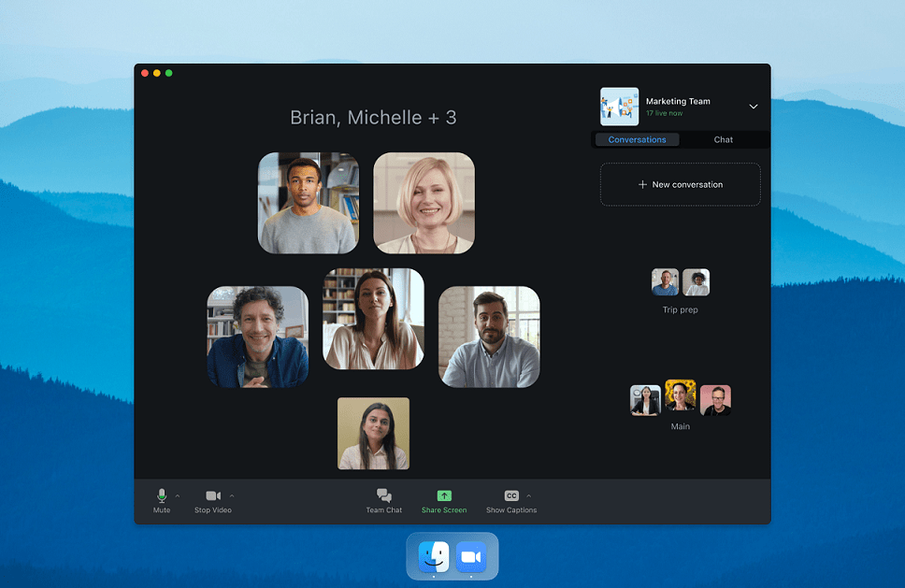The image size is (905, 588).
Task: Launch Finder from the dock
Action: [434, 557]
